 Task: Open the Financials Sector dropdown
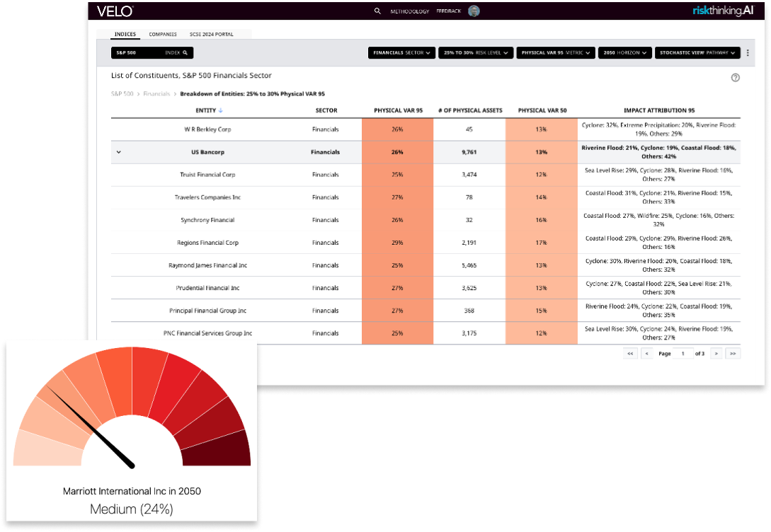click(x=401, y=52)
